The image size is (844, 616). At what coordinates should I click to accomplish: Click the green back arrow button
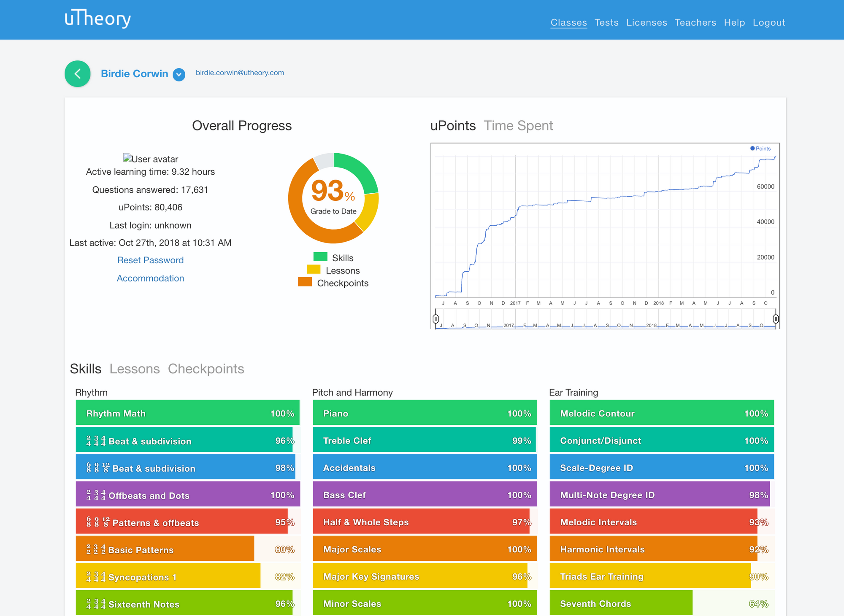[x=78, y=74]
